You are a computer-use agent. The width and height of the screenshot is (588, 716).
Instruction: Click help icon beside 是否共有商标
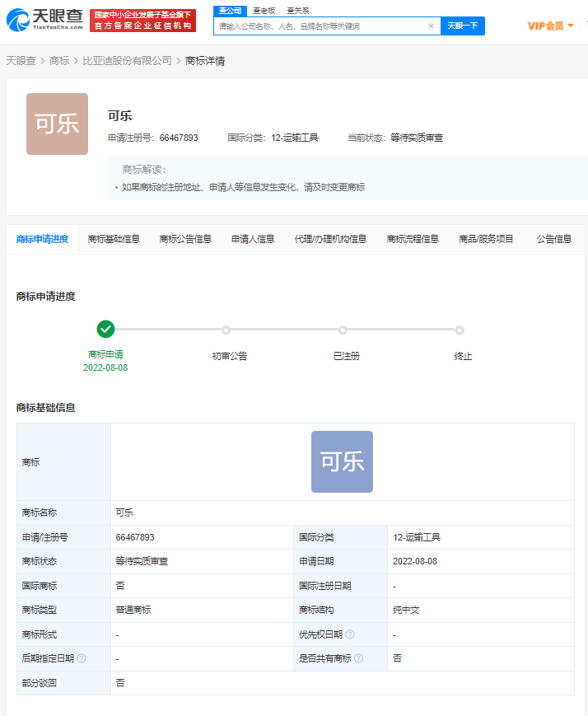tap(358, 658)
